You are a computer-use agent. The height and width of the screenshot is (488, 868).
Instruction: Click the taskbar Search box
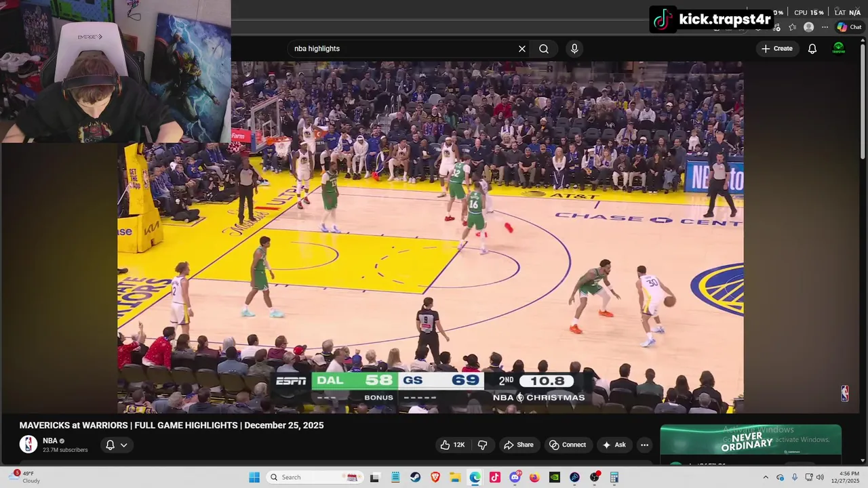(x=315, y=477)
